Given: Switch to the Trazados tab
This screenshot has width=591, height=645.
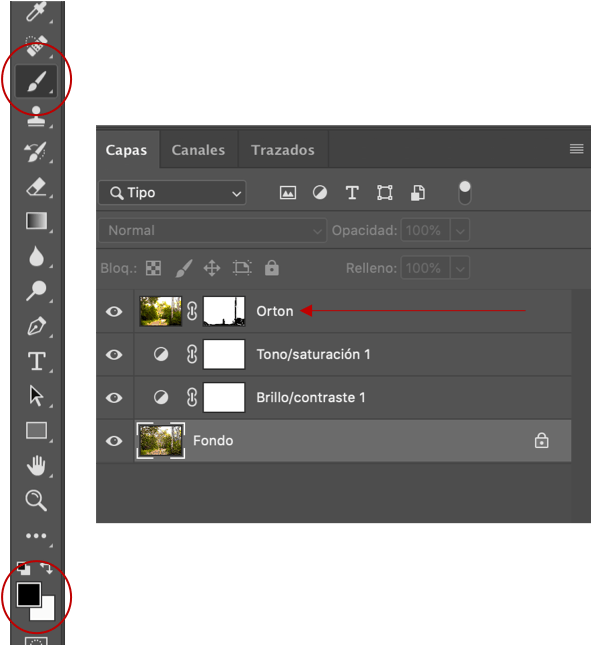Looking at the screenshot, I should 283,150.
